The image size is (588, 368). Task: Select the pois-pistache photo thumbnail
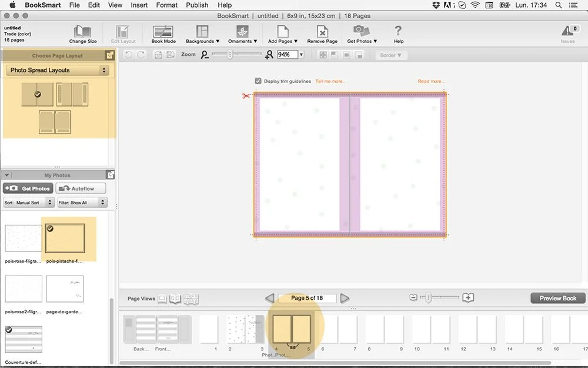point(65,238)
